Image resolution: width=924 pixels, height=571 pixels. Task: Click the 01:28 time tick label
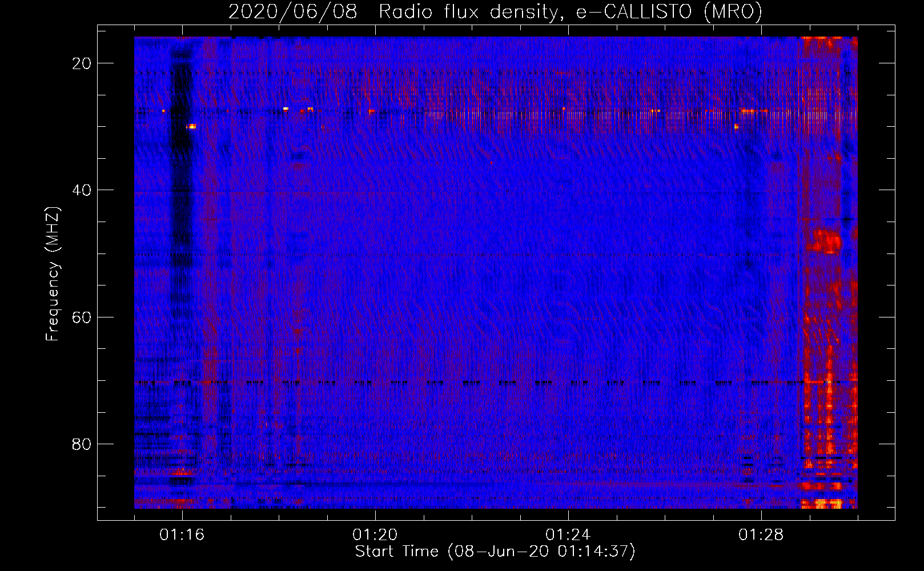pyautogui.click(x=761, y=535)
